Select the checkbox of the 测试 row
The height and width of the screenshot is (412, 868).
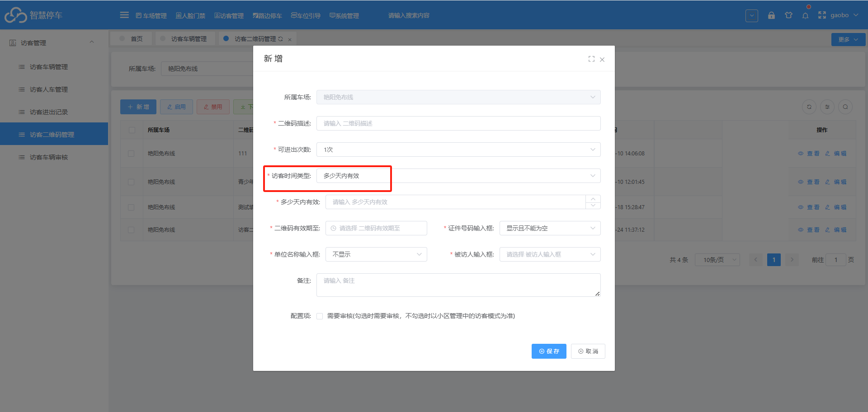point(131,207)
